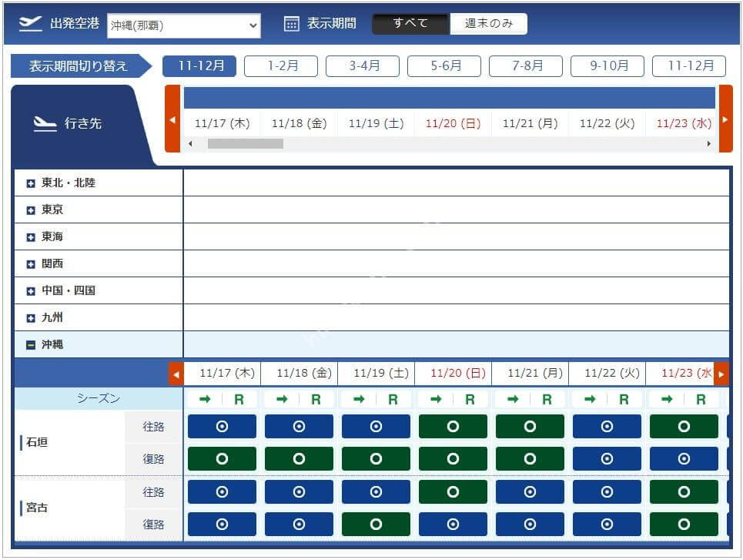Expand the 東海 region
The height and width of the screenshot is (560, 743).
(x=31, y=237)
